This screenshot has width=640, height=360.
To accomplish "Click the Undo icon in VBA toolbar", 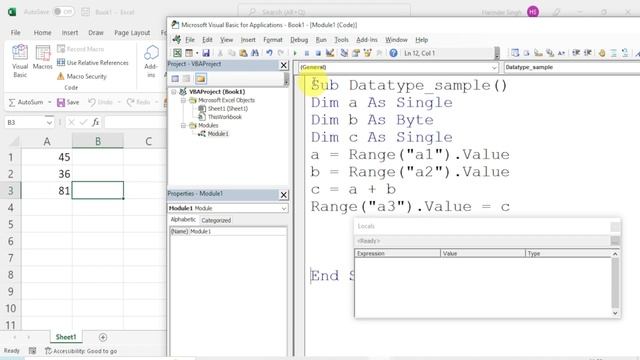I will 269,53.
